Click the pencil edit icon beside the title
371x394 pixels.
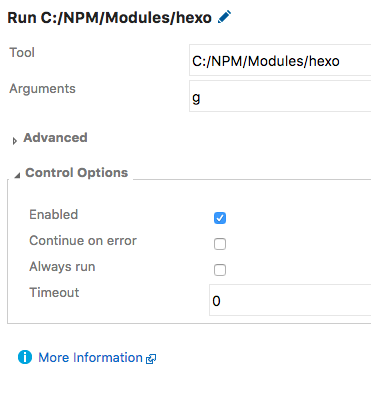[224, 17]
